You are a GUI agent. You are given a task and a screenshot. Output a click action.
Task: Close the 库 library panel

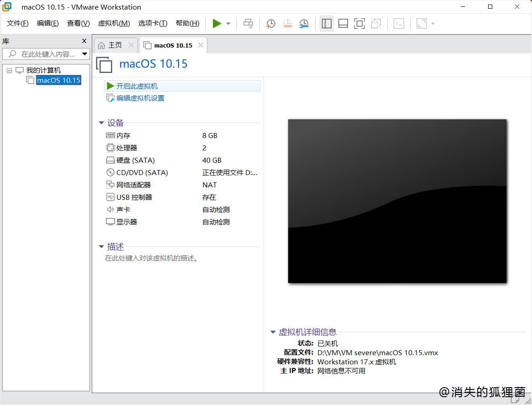click(84, 41)
